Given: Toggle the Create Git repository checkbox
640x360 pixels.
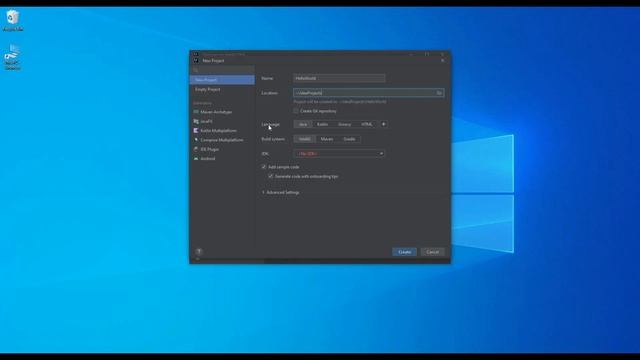Looking at the screenshot, I should (296, 111).
